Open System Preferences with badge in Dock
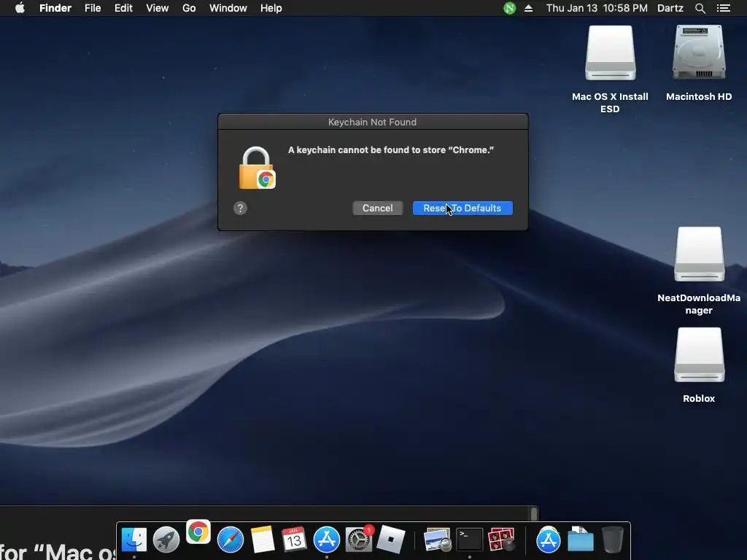The image size is (747, 560). tap(359, 540)
